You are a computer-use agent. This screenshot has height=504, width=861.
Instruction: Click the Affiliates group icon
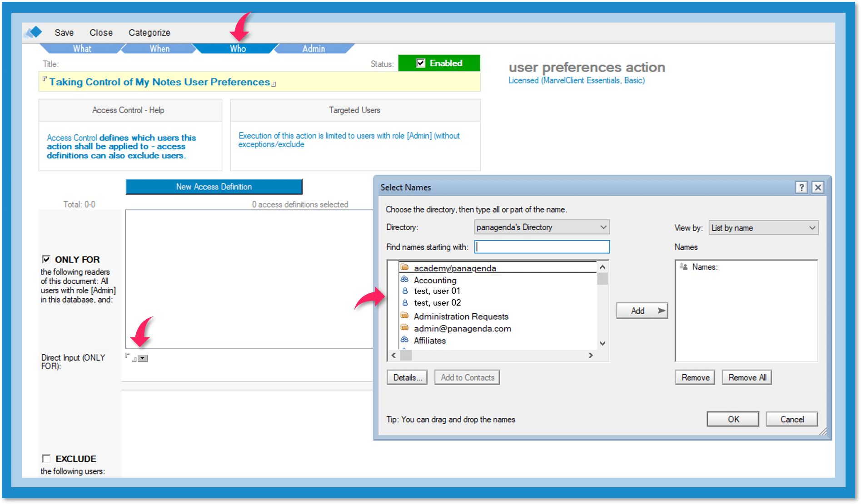click(x=404, y=340)
